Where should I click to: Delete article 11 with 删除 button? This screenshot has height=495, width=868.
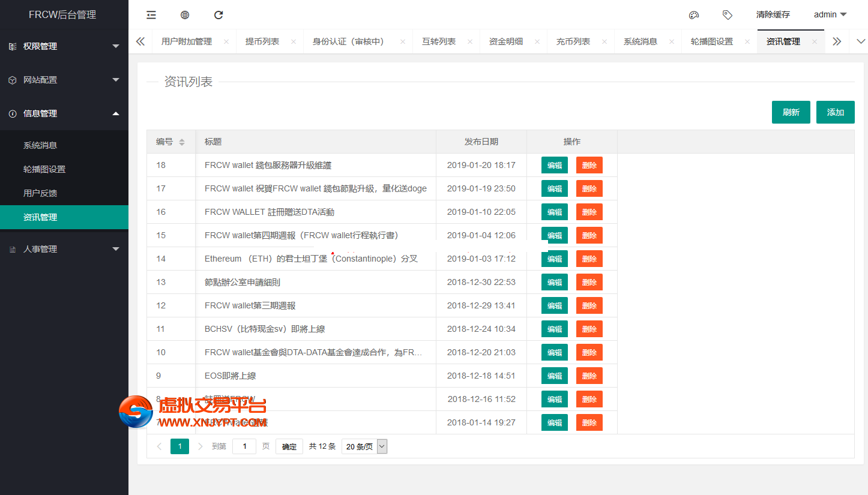[589, 329]
